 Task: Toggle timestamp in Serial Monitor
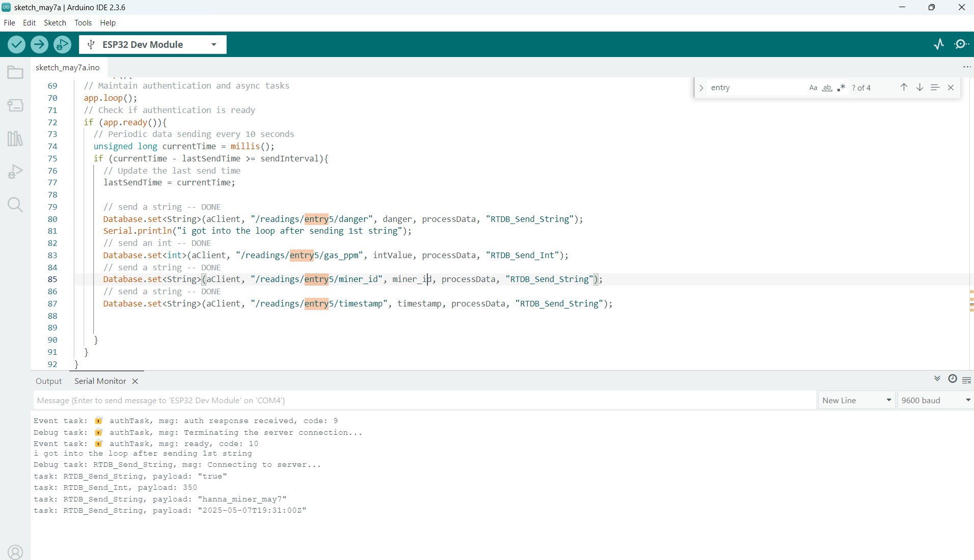pos(952,379)
